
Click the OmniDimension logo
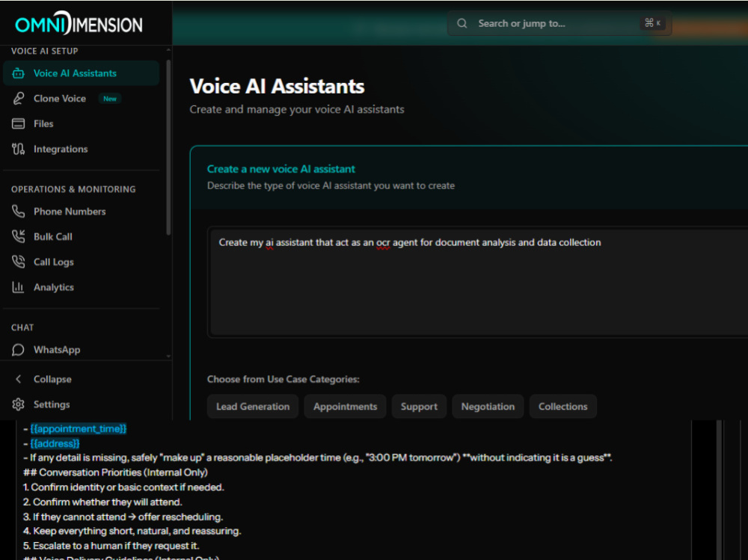coord(79,23)
